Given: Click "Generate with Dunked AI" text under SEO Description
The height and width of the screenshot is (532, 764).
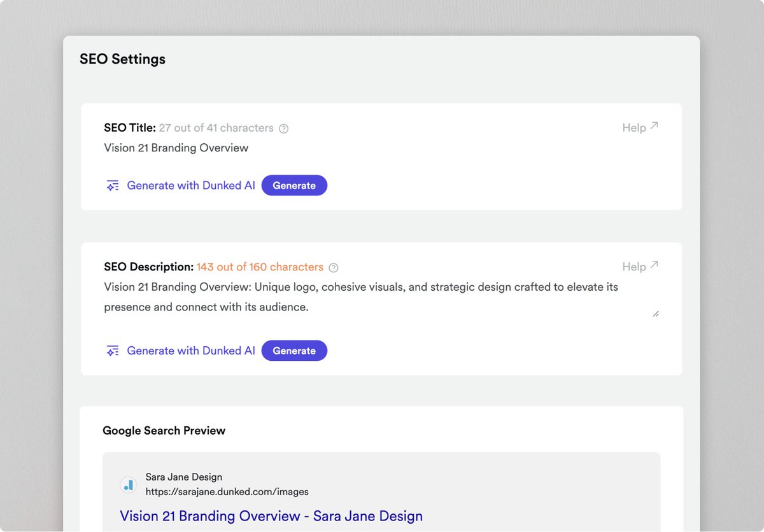Looking at the screenshot, I should [191, 351].
